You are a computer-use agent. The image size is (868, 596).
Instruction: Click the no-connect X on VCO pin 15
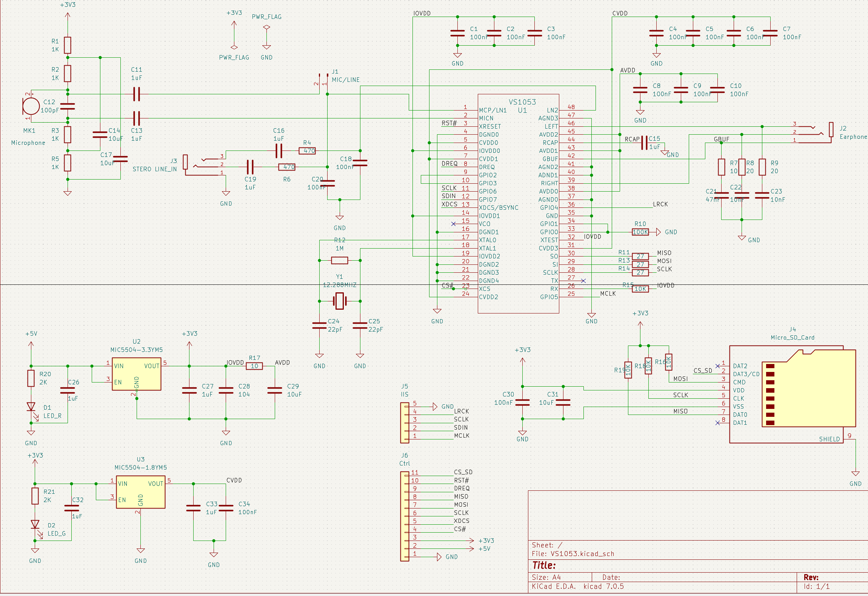[x=454, y=224]
